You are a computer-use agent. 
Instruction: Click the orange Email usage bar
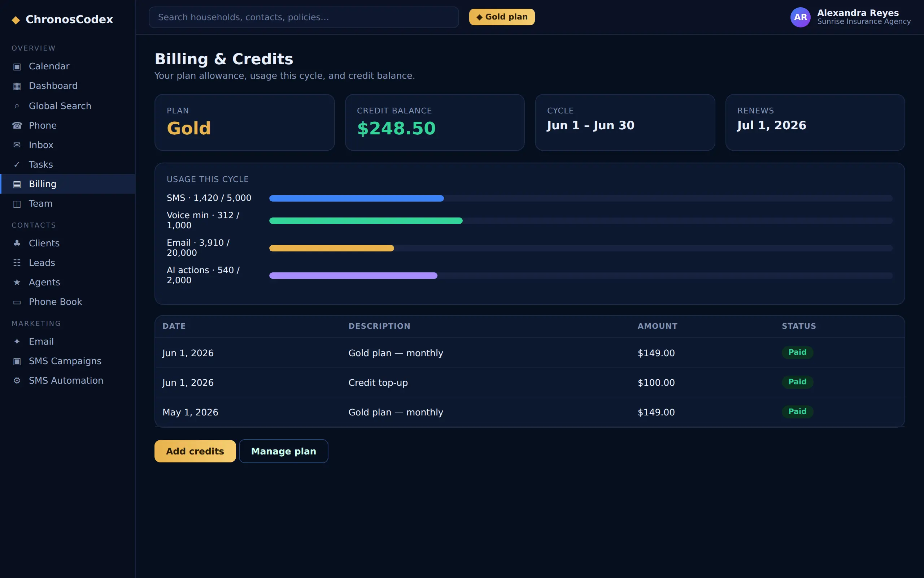click(x=331, y=248)
